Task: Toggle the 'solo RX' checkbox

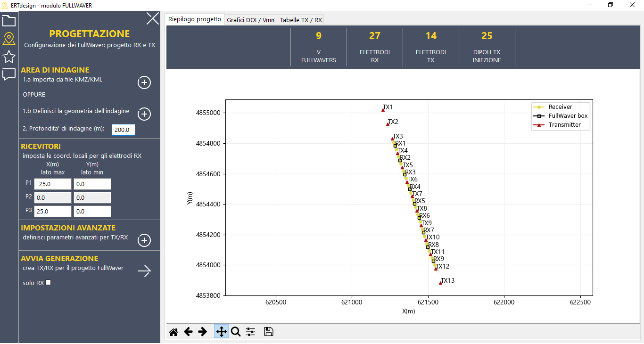Action: pos(48,283)
